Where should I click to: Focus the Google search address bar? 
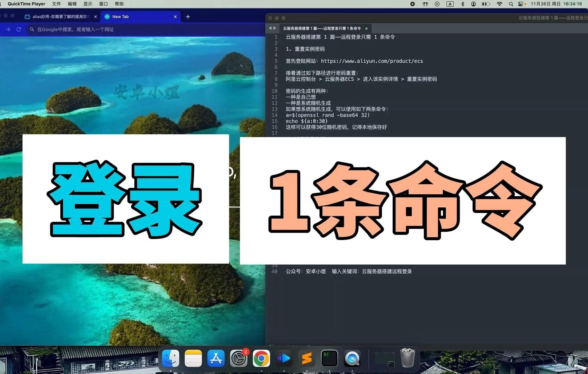[x=145, y=29]
